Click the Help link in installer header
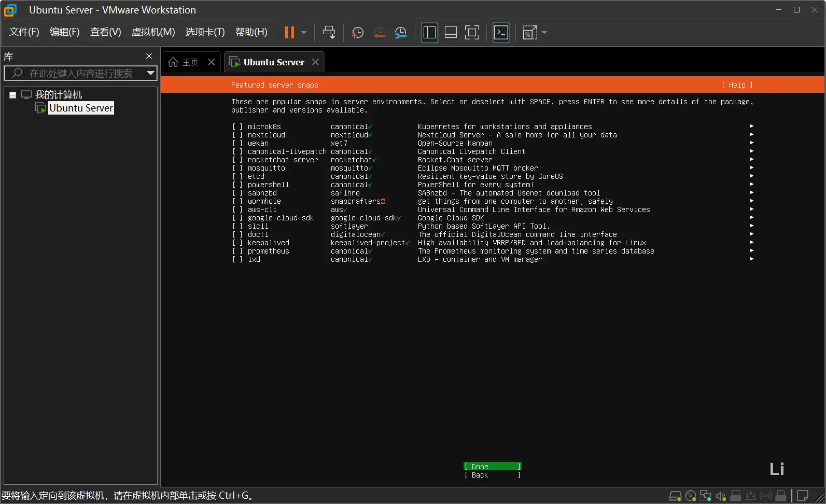 [x=737, y=85]
